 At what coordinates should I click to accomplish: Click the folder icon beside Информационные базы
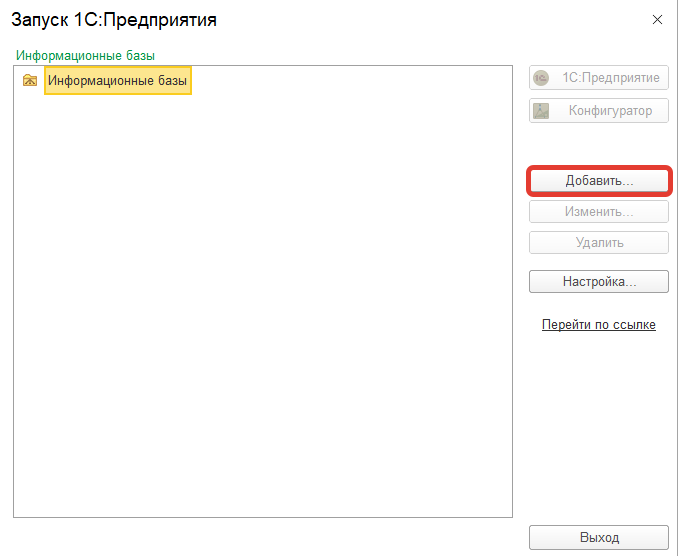coord(30,81)
